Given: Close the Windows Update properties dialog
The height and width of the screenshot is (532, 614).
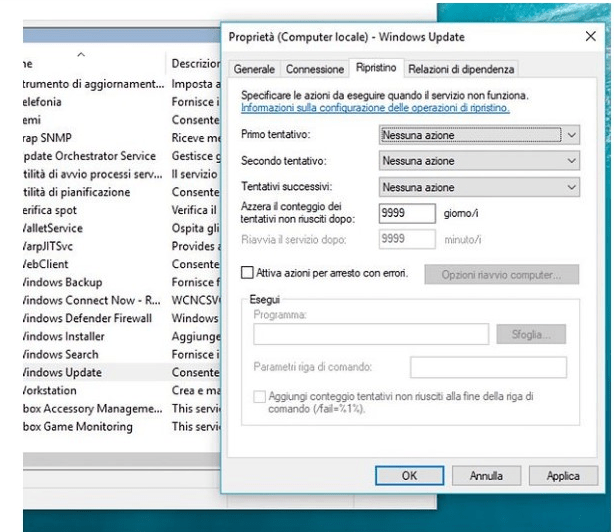Looking at the screenshot, I should (x=589, y=35).
